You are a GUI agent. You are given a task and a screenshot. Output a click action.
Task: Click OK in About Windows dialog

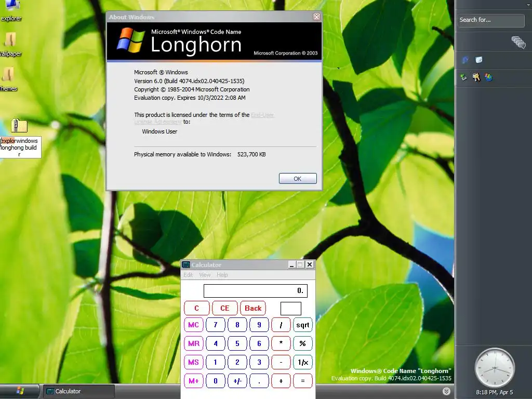298,179
